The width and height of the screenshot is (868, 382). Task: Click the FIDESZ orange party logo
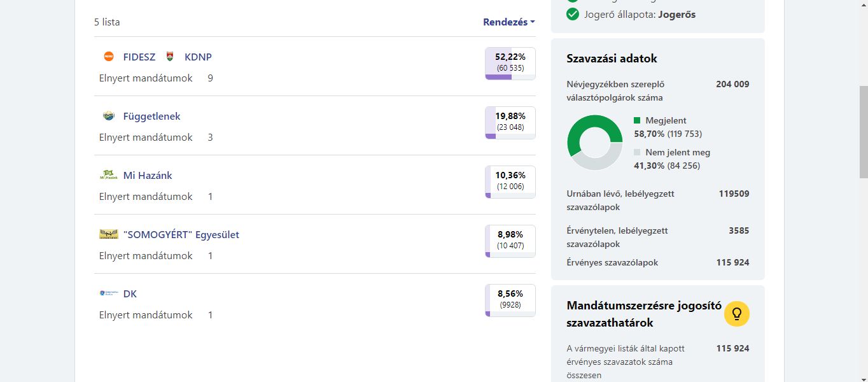(109, 57)
